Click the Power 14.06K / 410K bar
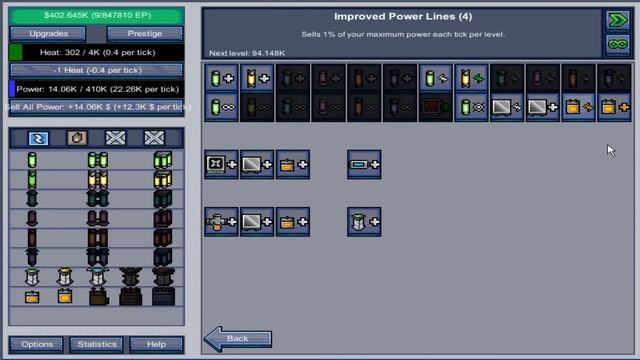Screen dimensions: 640x360 coord(97,89)
